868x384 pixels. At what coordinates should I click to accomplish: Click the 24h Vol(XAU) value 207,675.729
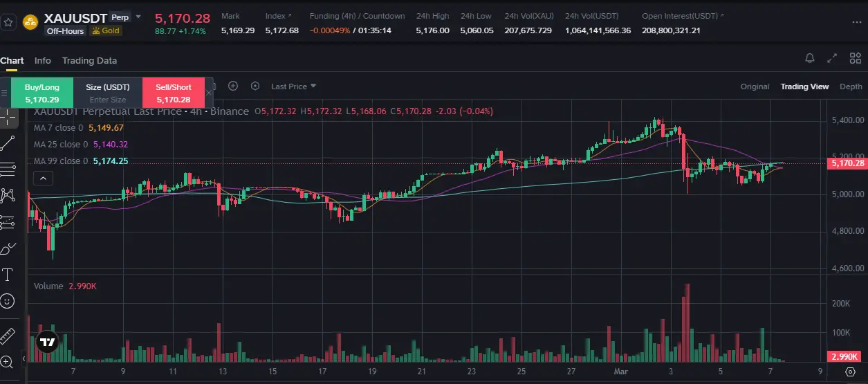(528, 30)
